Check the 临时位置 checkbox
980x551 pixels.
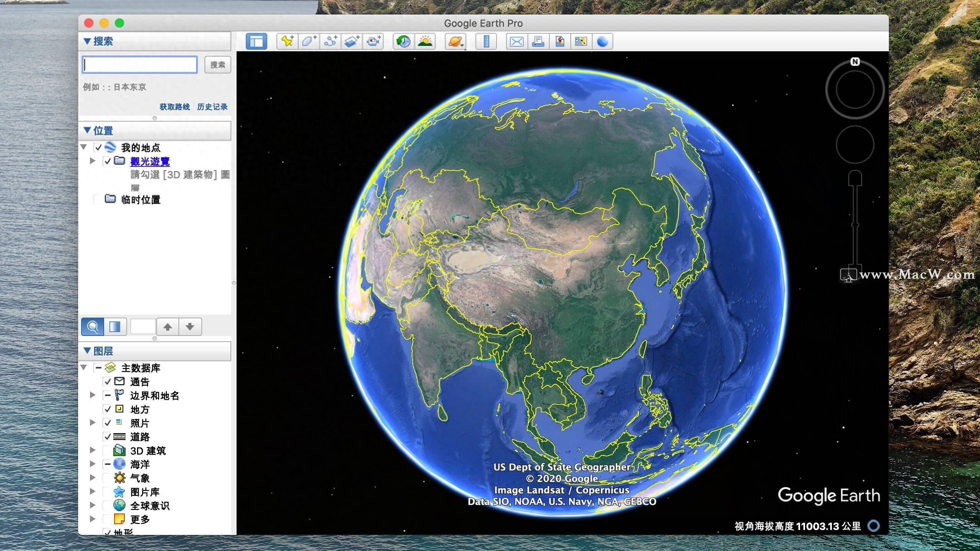tap(98, 199)
